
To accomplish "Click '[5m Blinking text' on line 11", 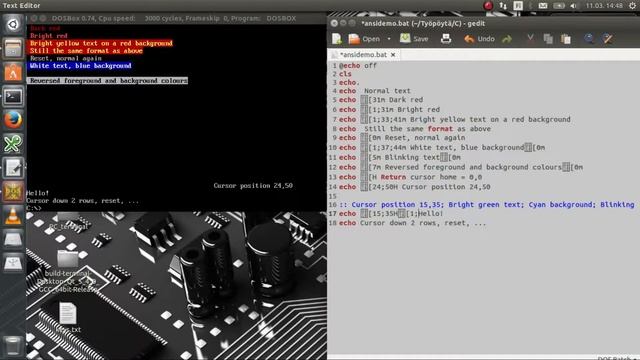I will coord(404,157).
